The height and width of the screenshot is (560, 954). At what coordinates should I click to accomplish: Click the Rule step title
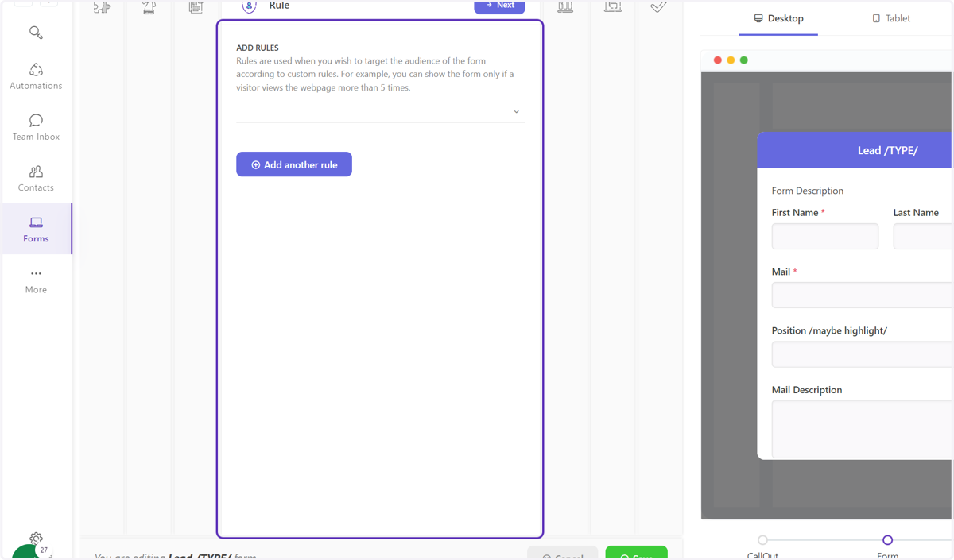pyautogui.click(x=279, y=6)
